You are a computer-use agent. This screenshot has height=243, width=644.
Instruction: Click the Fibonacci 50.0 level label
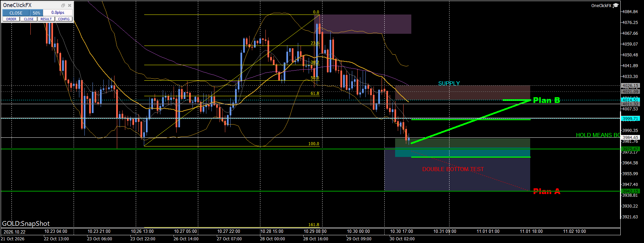pyautogui.click(x=315, y=78)
